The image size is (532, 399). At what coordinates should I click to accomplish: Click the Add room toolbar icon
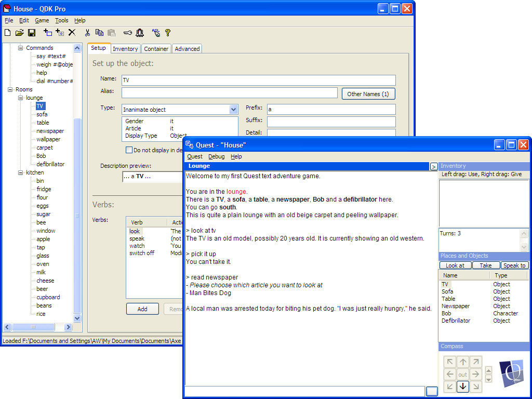pos(48,33)
